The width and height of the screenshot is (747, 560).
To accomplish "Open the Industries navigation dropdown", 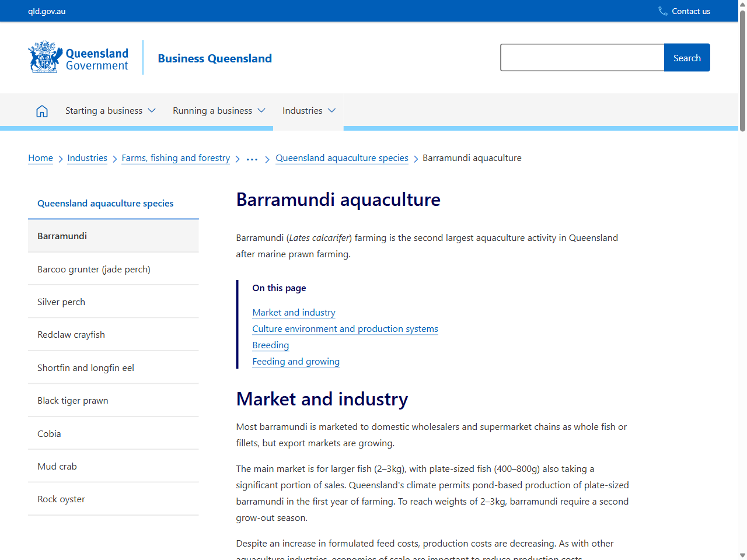I will [308, 110].
